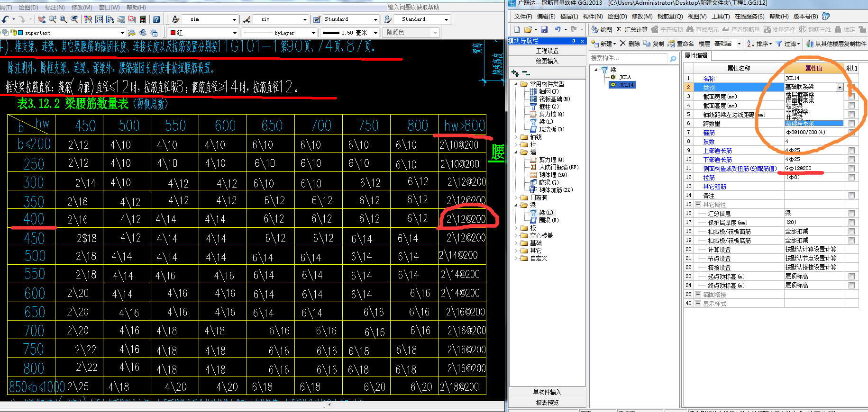The width and height of the screenshot is (868, 412).
Task: Open CAD color dropdown showing red swatch
Action: [234, 33]
